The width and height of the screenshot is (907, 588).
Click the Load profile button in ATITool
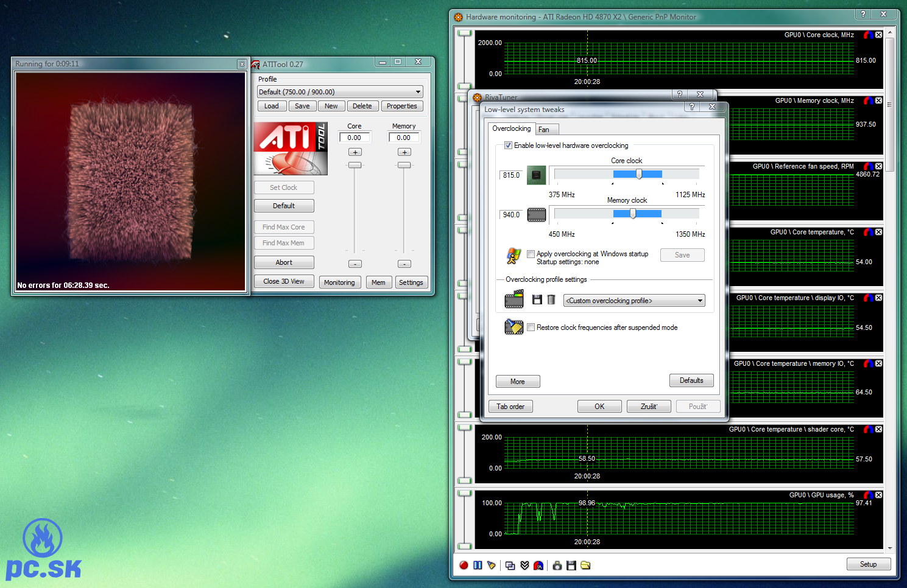272,106
